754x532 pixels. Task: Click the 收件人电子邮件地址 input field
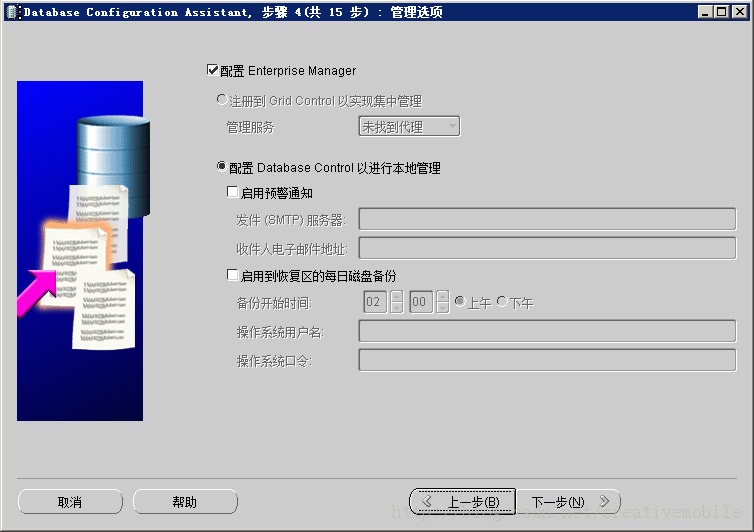[547, 248]
